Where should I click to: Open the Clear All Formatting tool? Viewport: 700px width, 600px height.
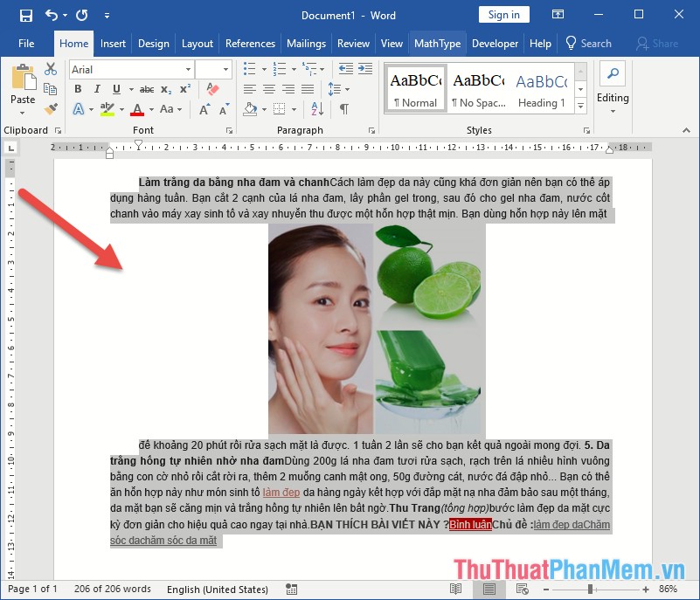coord(211,89)
